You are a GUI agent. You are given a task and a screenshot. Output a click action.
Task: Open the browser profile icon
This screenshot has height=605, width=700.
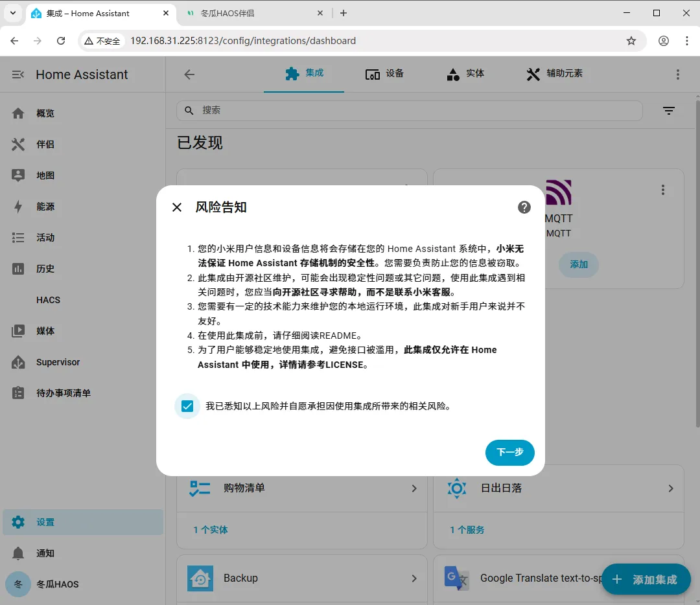click(x=664, y=41)
